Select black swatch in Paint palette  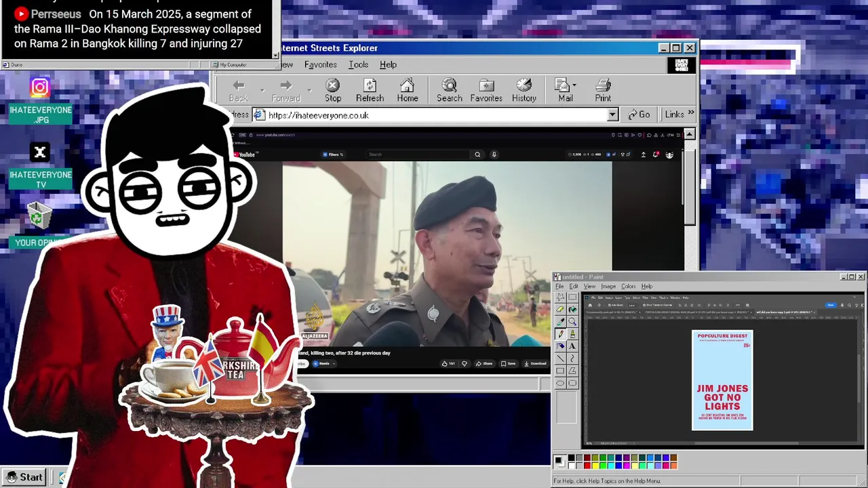tap(572, 457)
